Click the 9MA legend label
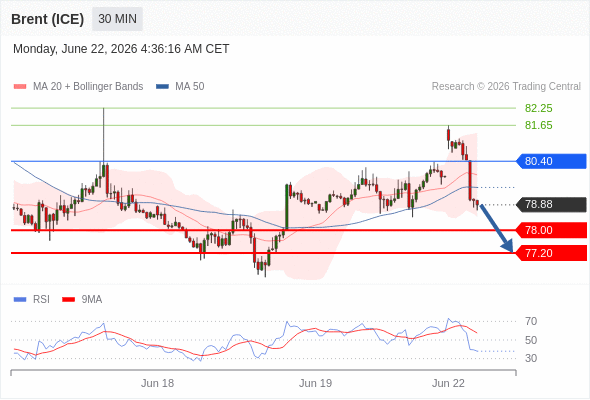This screenshot has height=400, width=590. click(x=92, y=300)
